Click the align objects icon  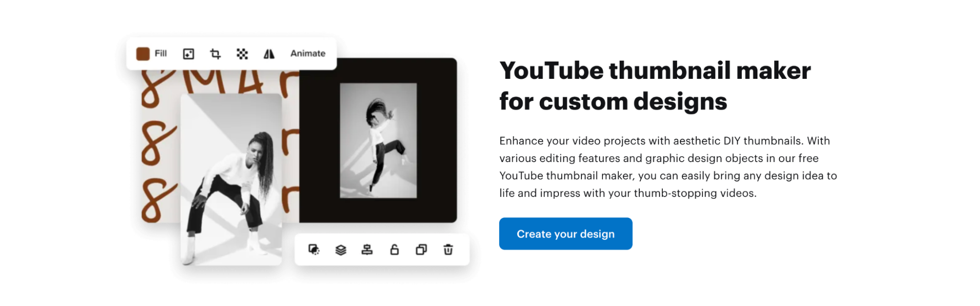click(x=367, y=250)
